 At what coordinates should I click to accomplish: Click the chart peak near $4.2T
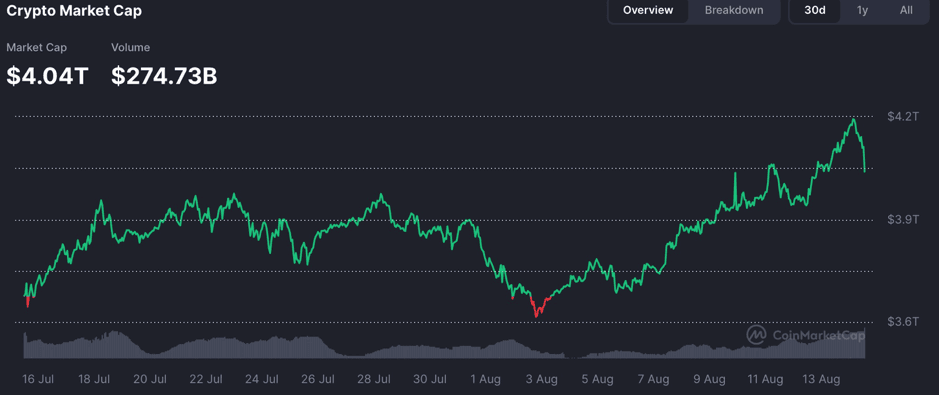click(853, 120)
